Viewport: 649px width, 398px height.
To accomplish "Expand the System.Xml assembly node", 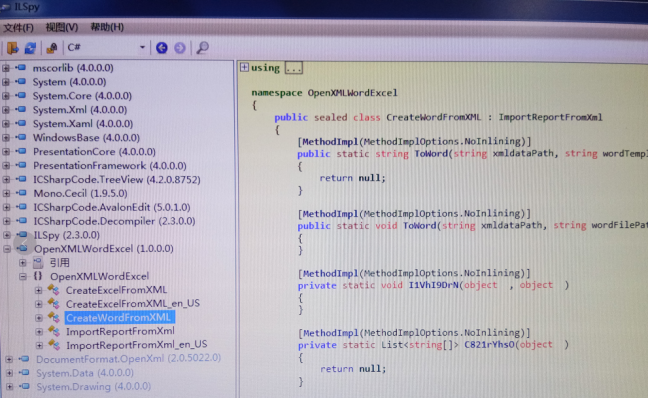I will pos(6,110).
